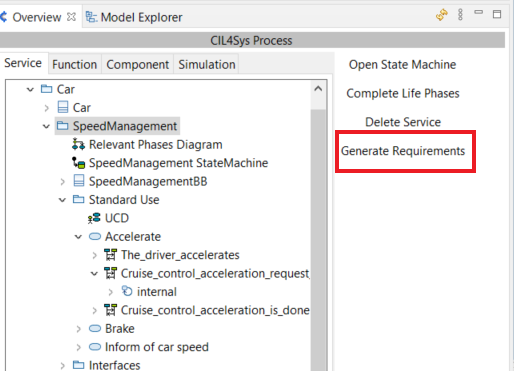The height and width of the screenshot is (371, 514).
Task: Click Complete Life Phases
Action: click(x=403, y=93)
